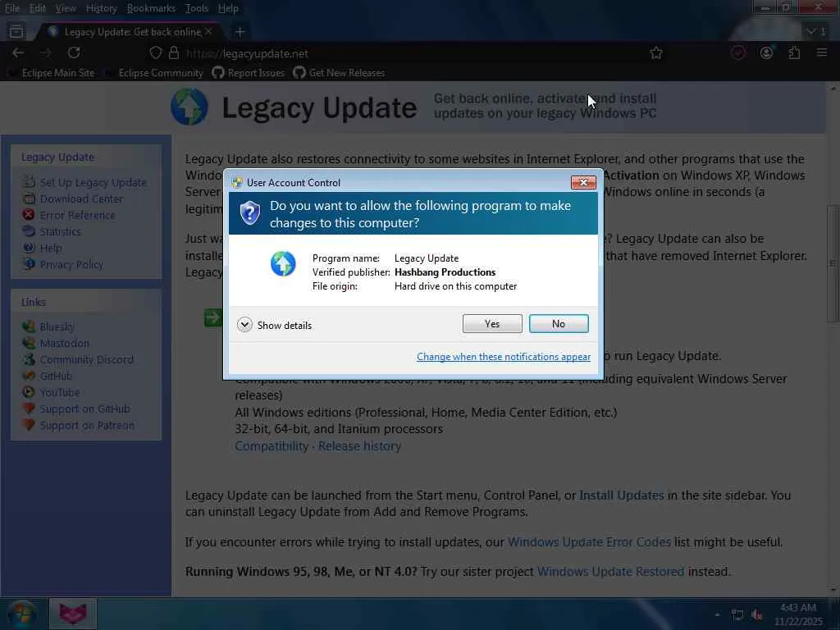Open the Compatibility link
The width and height of the screenshot is (840, 630).
[272, 445]
